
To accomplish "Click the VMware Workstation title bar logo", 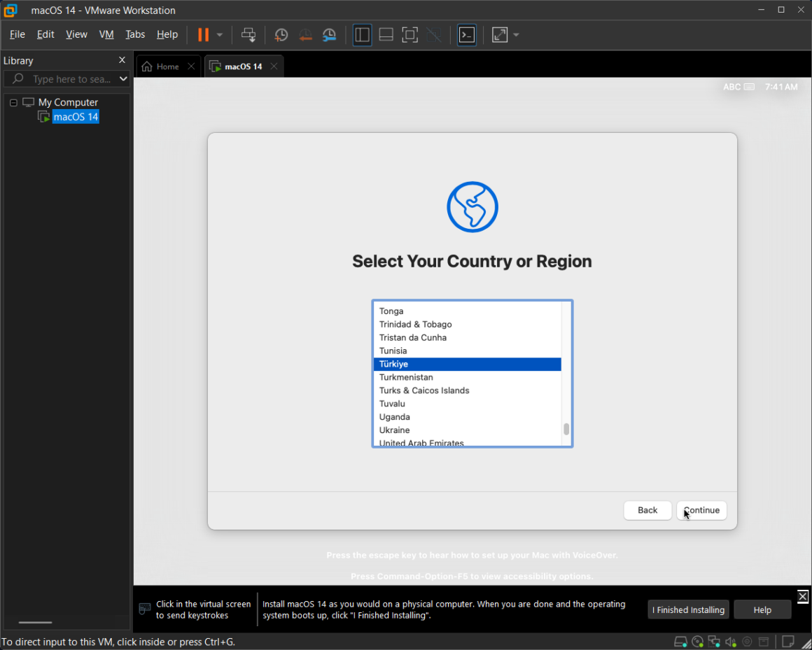I will click(10, 10).
